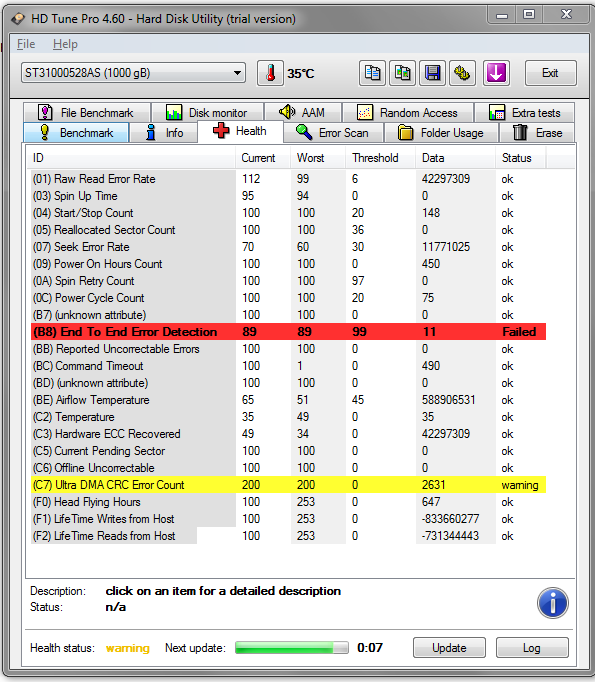Click the purple down arrow icon
Image resolution: width=595 pixels, height=682 pixels.
(x=496, y=73)
